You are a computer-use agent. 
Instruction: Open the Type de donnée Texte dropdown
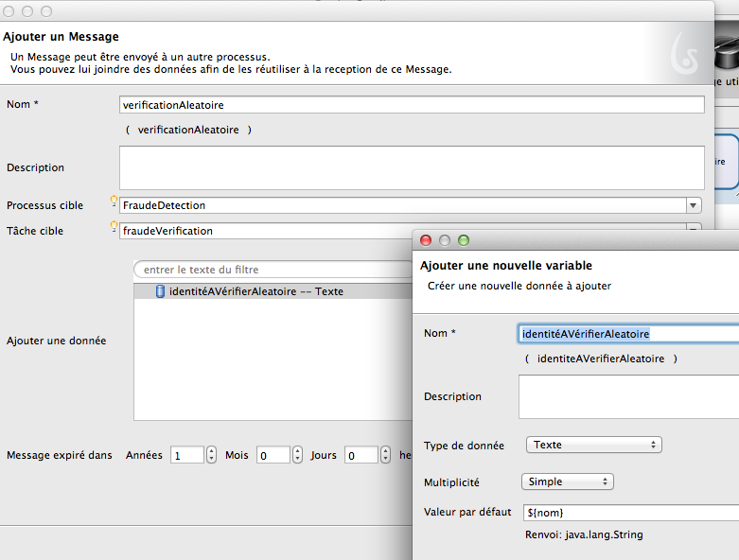pyautogui.click(x=593, y=445)
